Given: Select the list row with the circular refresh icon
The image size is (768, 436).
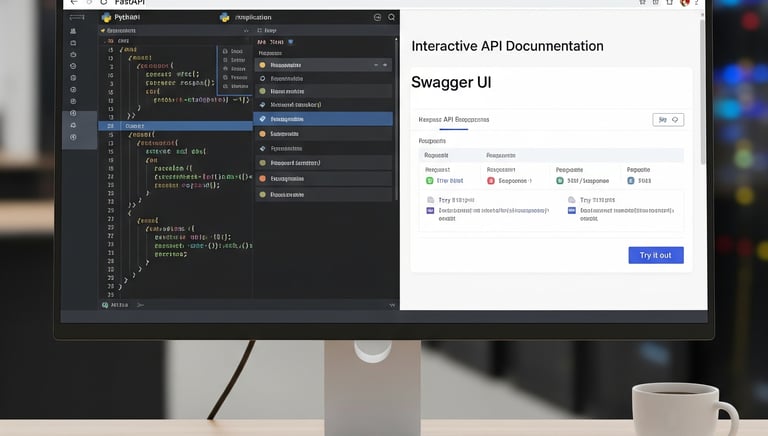Looking at the screenshot, I should [x=323, y=78].
